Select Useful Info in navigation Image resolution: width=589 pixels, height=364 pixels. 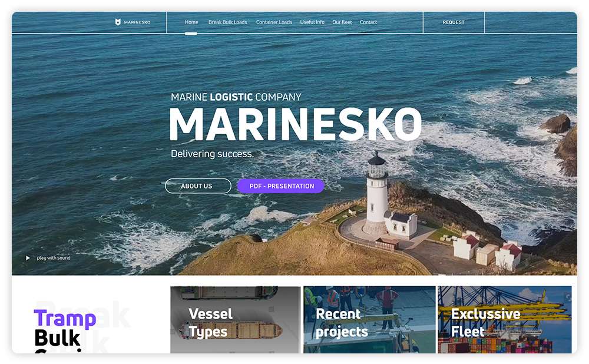pyautogui.click(x=312, y=22)
